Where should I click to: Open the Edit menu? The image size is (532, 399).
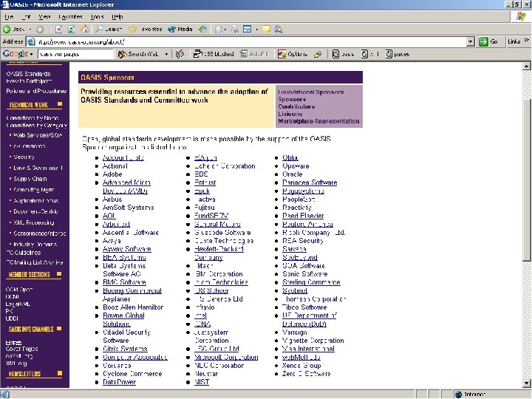26,16
